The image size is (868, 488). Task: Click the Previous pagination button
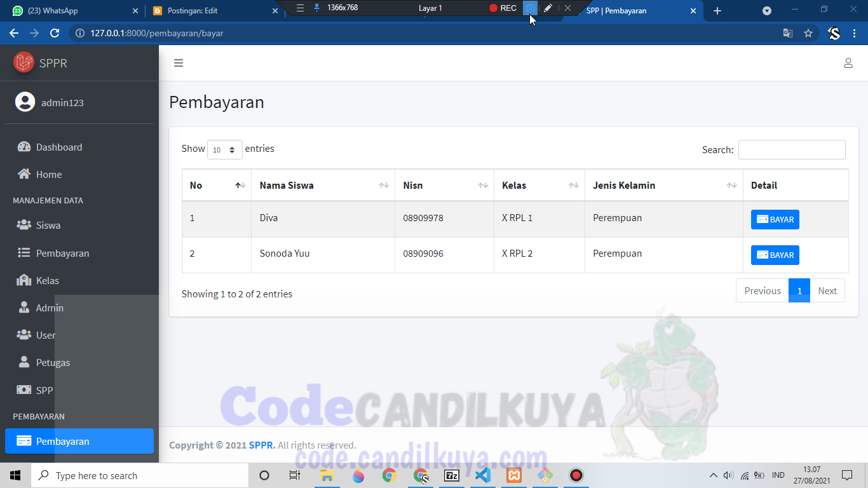pos(763,290)
